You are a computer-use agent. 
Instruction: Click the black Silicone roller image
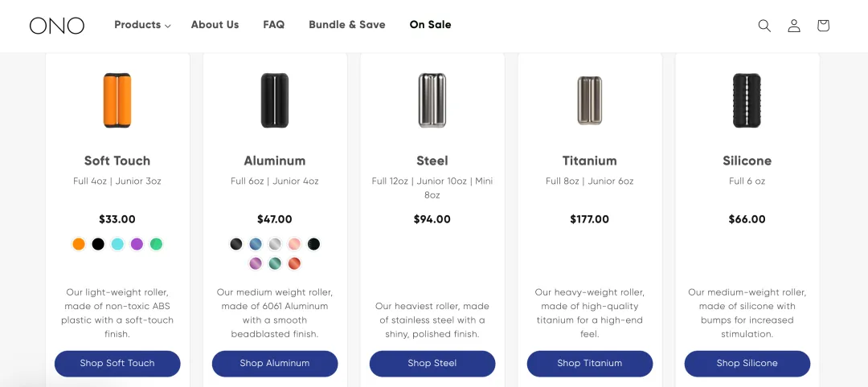747,100
